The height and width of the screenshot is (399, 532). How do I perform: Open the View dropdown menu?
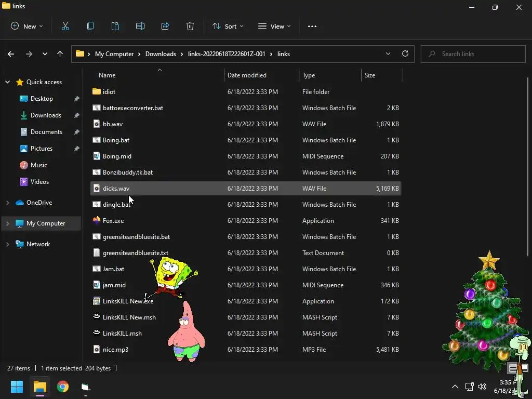[x=274, y=26]
